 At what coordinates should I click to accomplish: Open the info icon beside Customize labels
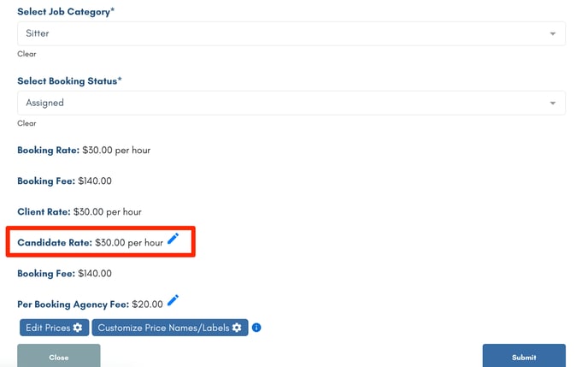pyautogui.click(x=256, y=328)
